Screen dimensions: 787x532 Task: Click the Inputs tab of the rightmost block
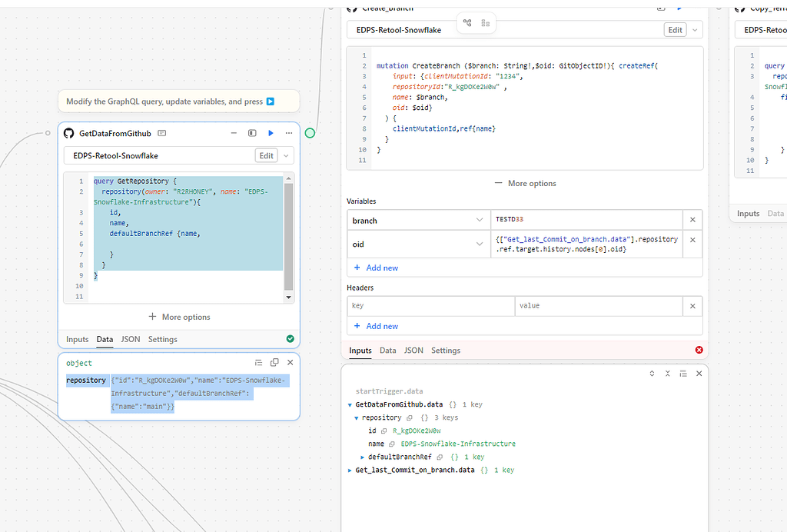pyautogui.click(x=748, y=213)
